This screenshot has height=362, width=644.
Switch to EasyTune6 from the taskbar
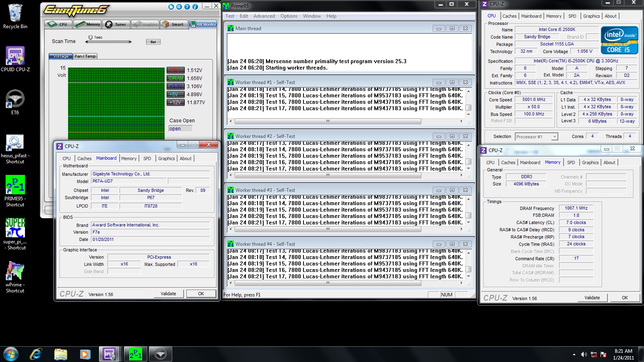click(x=161, y=354)
